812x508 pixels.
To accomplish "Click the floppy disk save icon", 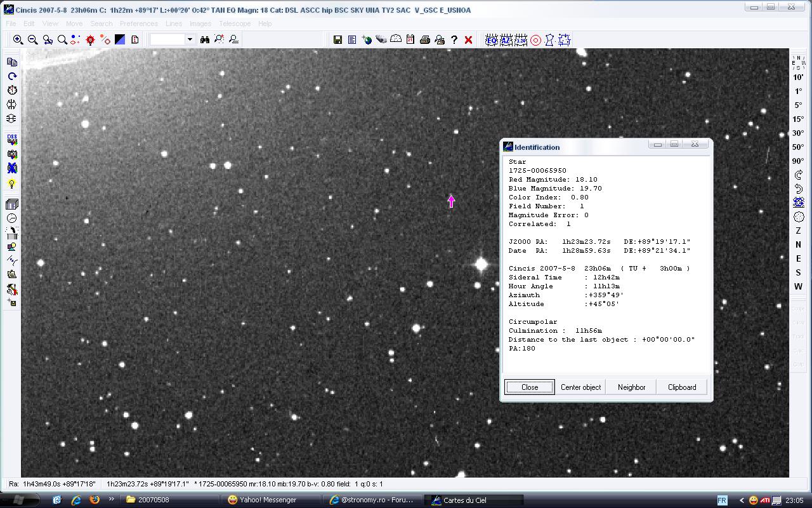I will pos(337,39).
